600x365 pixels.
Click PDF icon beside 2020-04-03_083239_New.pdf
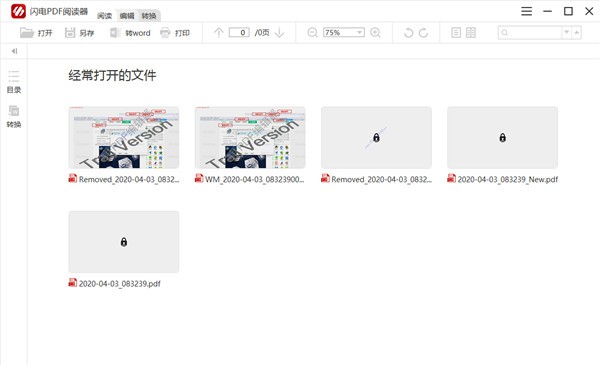tap(451, 178)
